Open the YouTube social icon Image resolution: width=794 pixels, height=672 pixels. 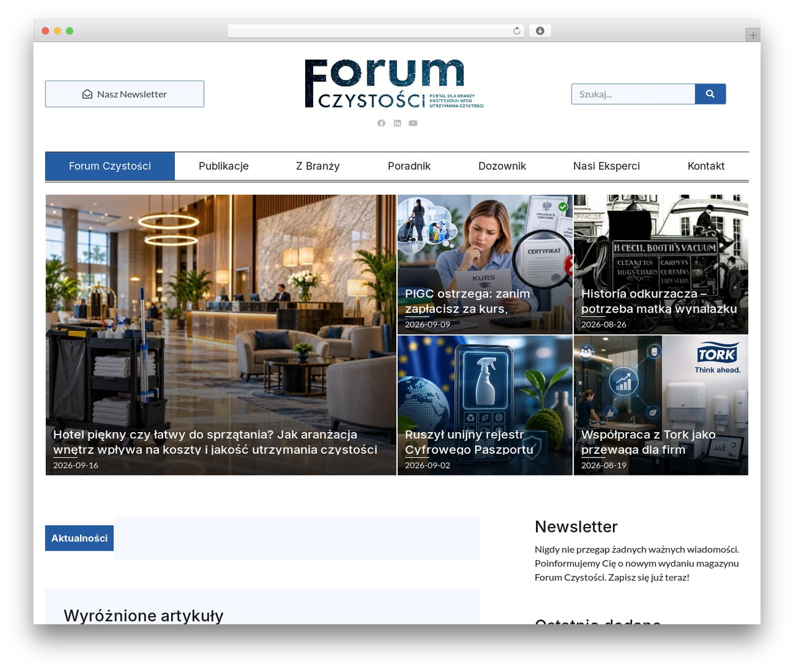click(413, 123)
